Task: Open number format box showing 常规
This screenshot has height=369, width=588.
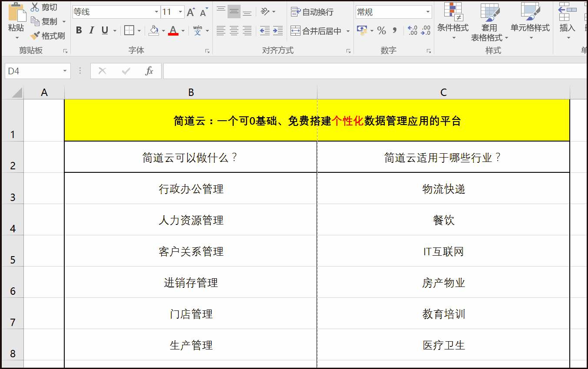Action: click(394, 12)
